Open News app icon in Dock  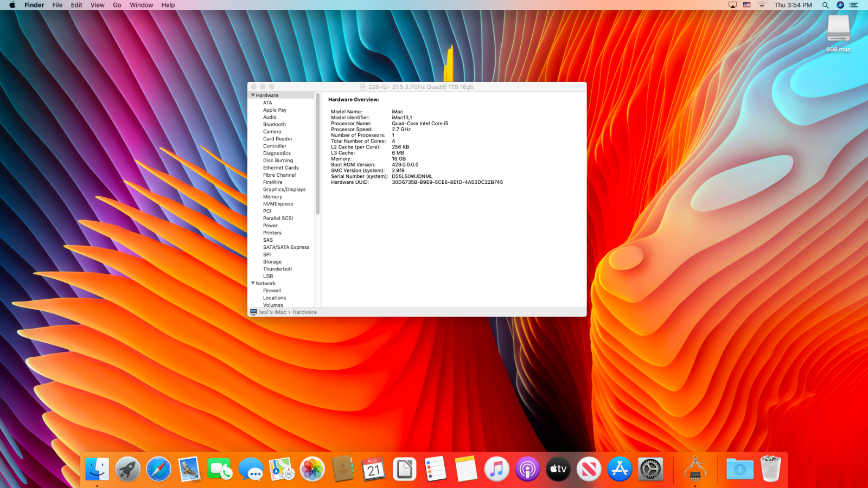589,469
